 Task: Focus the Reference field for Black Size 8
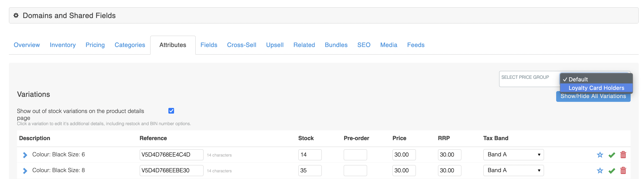[171, 170]
